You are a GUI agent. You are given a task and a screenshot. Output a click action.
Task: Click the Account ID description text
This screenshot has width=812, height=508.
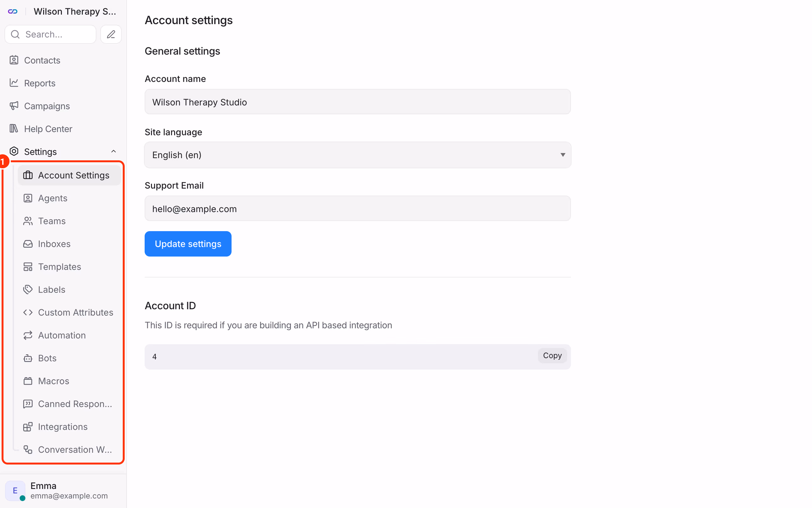tap(268, 325)
